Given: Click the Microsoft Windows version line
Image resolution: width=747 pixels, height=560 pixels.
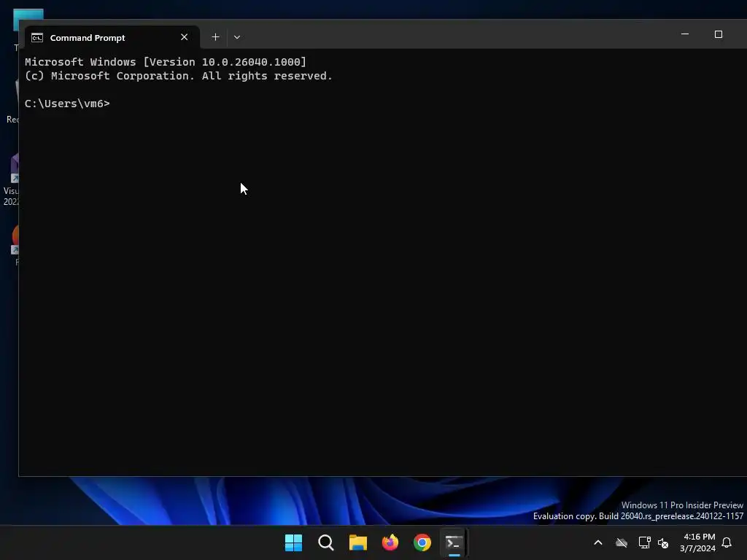Looking at the screenshot, I should click(166, 62).
